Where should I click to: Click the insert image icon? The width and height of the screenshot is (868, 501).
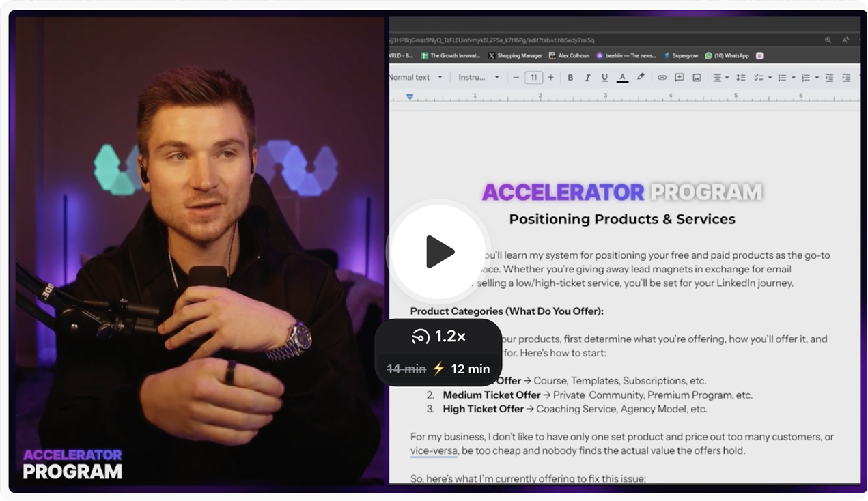point(697,78)
